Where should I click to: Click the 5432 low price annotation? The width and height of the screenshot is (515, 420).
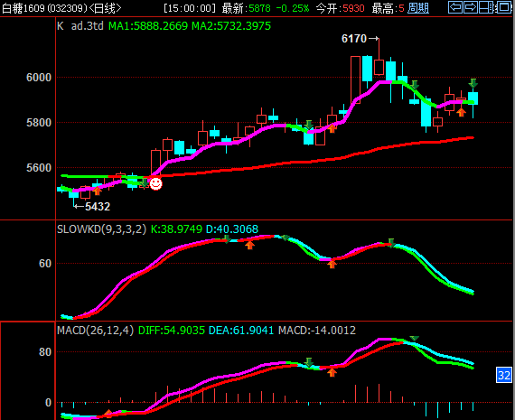pyautogui.click(x=98, y=207)
